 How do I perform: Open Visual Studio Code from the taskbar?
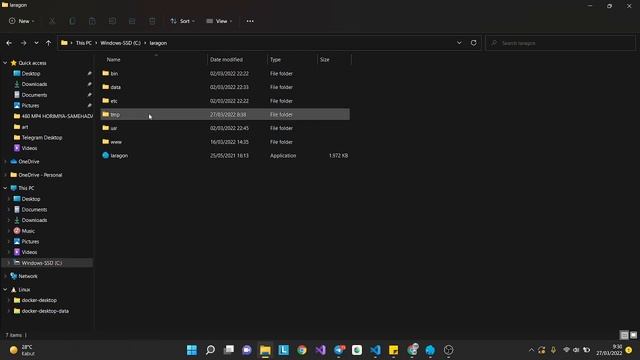pyautogui.click(x=376, y=350)
